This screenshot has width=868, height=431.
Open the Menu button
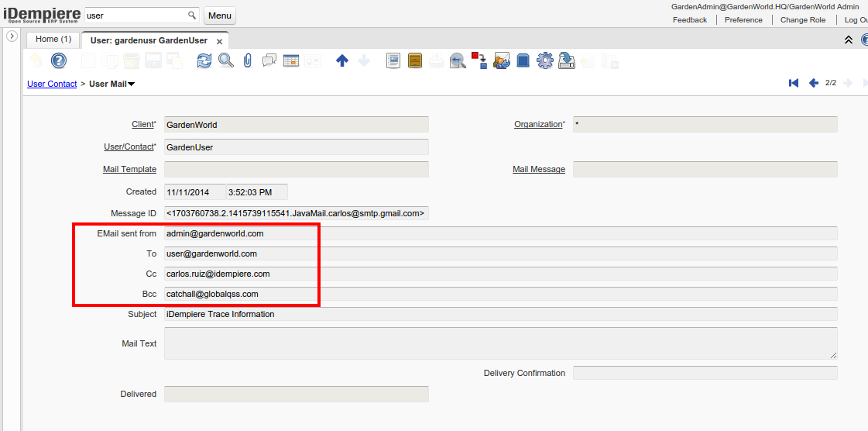coord(220,16)
